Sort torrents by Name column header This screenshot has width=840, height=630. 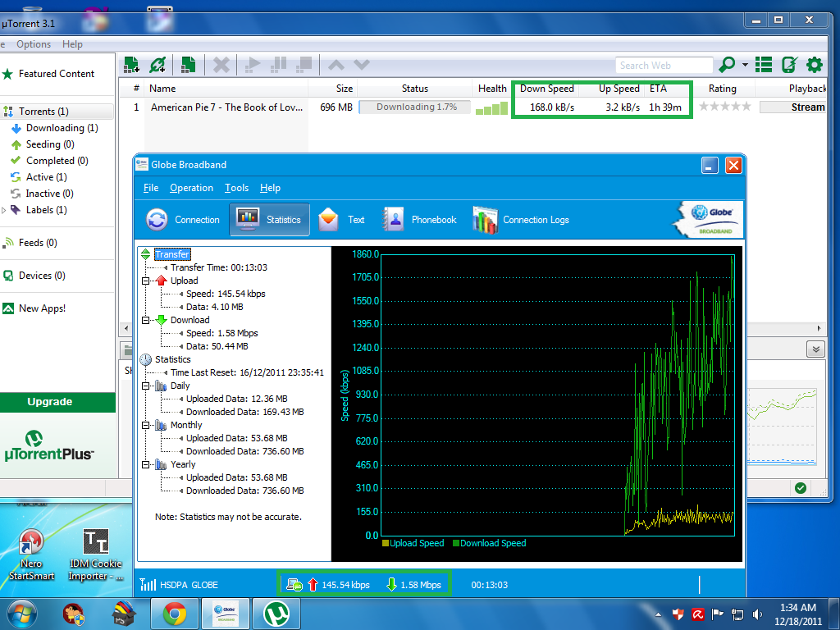point(226,89)
